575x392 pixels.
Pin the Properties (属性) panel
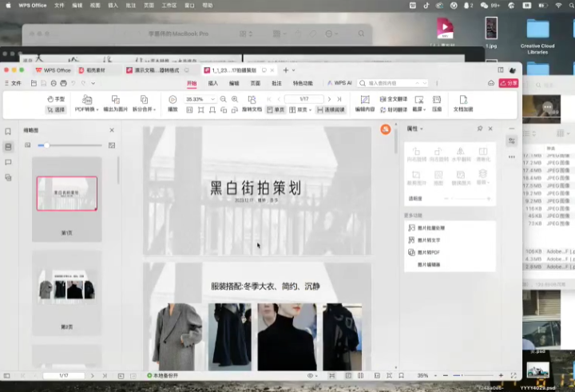pos(479,129)
